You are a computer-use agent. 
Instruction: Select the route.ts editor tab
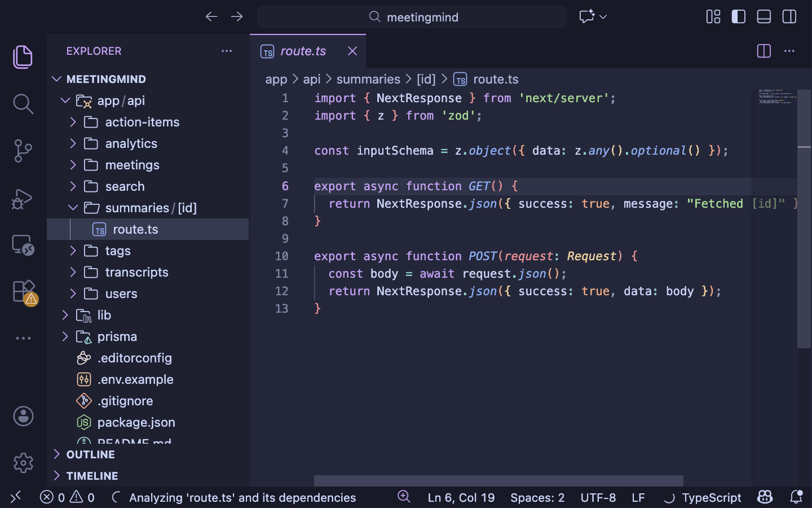[x=303, y=51]
